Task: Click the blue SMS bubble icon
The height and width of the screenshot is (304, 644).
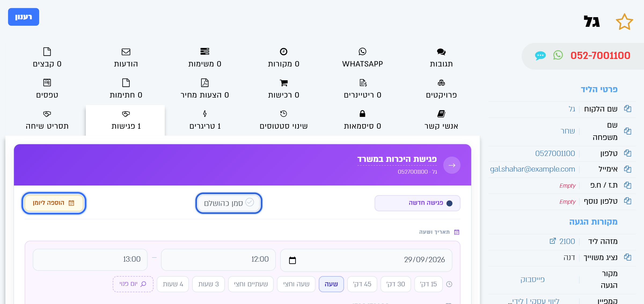Action: pyautogui.click(x=540, y=55)
